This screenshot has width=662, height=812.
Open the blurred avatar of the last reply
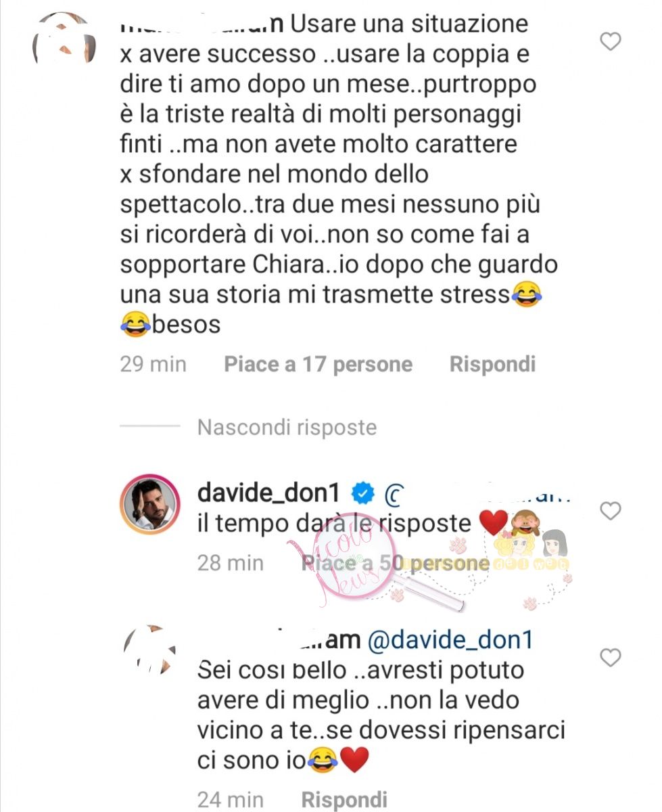(149, 652)
